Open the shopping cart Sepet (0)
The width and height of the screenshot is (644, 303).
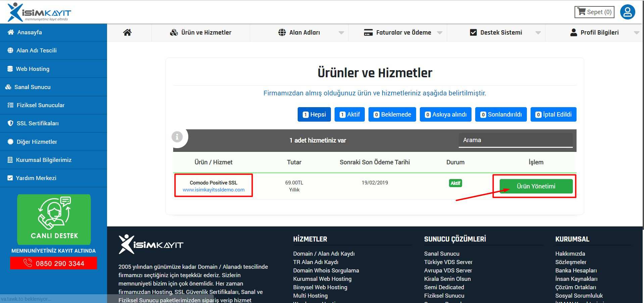click(594, 12)
